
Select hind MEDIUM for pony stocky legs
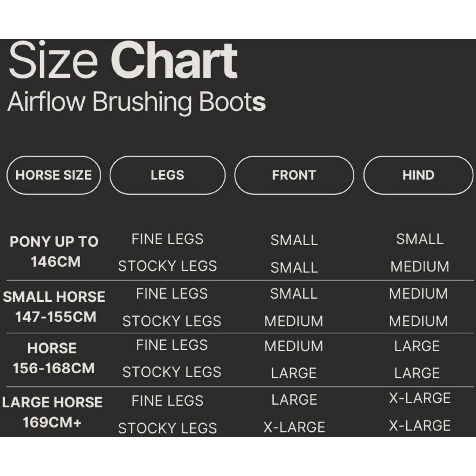tap(420, 267)
